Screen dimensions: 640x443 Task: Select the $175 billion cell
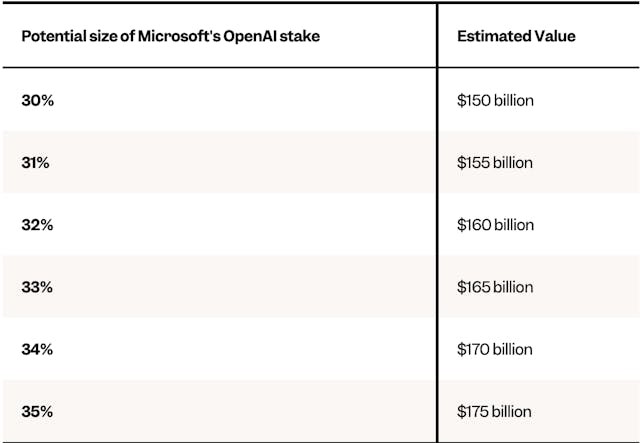[494, 411]
